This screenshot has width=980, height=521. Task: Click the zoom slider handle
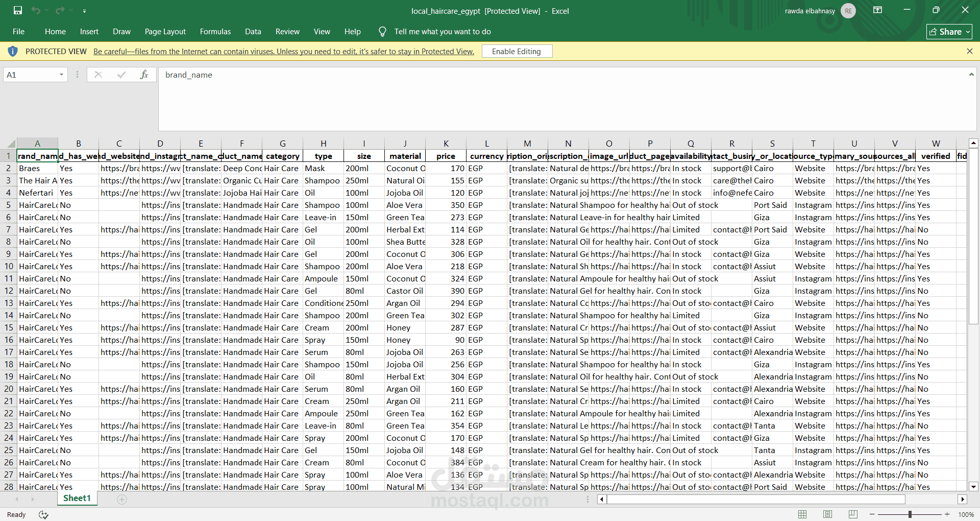point(910,514)
